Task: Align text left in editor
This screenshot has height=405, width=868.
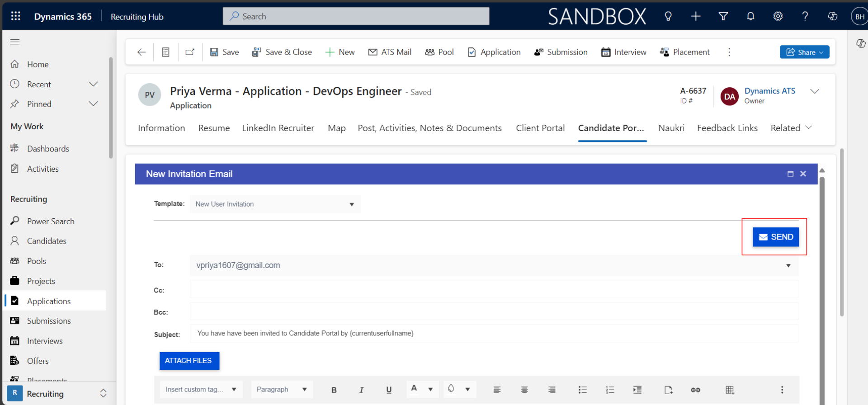Action: (x=497, y=390)
